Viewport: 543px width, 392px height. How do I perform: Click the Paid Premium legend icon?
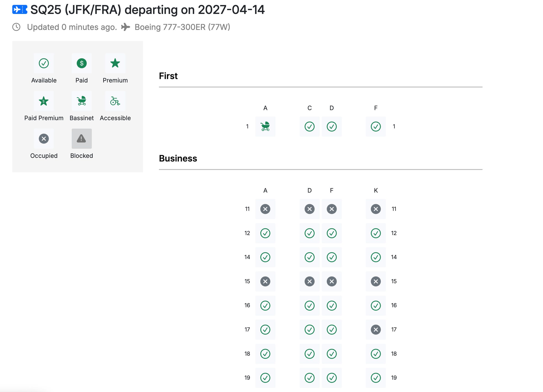[44, 101]
